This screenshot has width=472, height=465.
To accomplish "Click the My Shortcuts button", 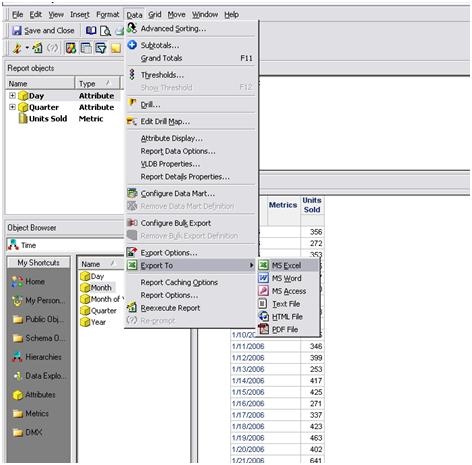I will pos(39,263).
